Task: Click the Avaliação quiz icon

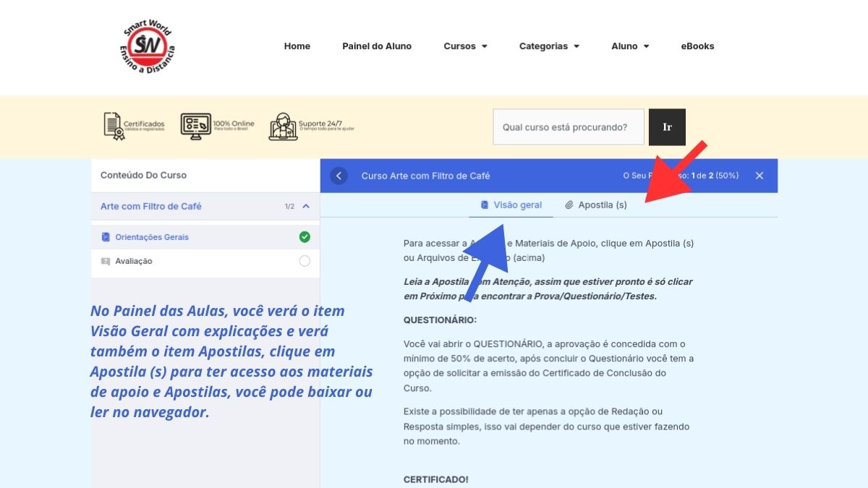Action: coord(106,261)
